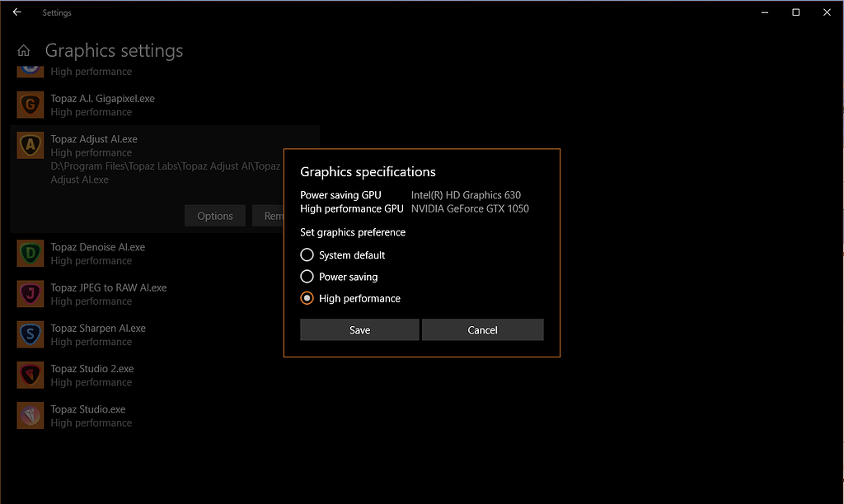Select the System default graphics preference
The width and height of the screenshot is (844, 504).
(307, 254)
